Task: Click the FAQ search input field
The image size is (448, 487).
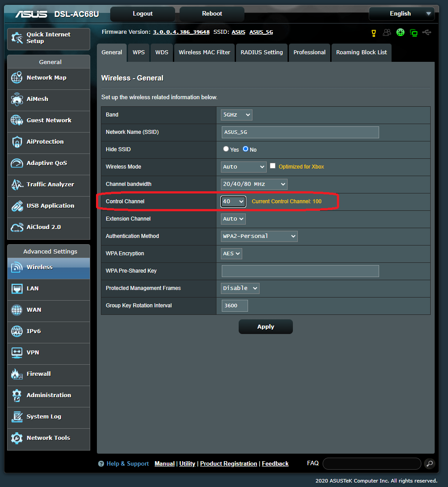Action: point(372,464)
